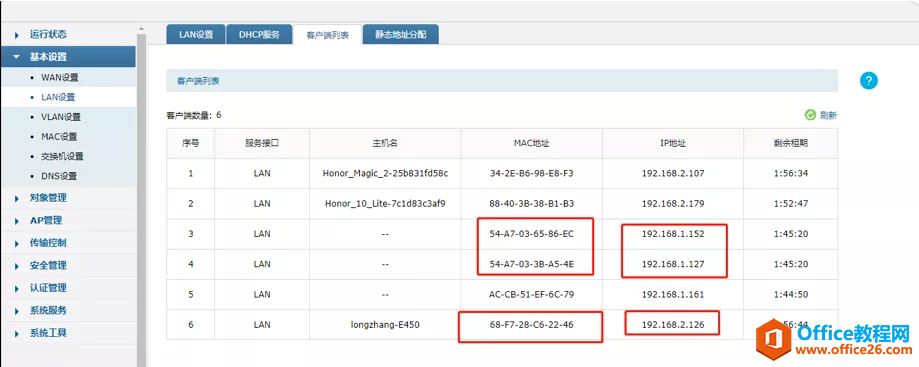Expand the 认证管理 arrow
This screenshot has width=919, height=367.
coord(18,288)
